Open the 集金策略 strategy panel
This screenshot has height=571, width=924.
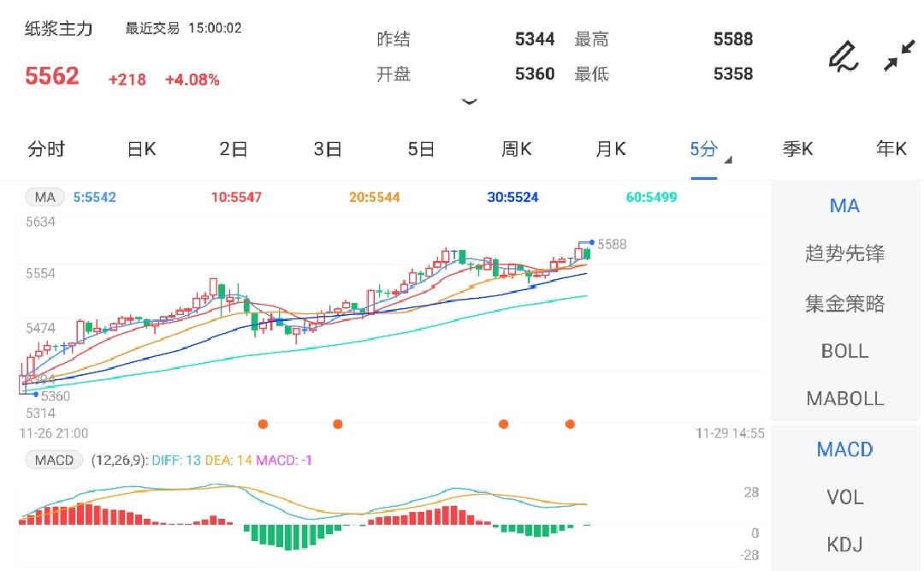[844, 301]
